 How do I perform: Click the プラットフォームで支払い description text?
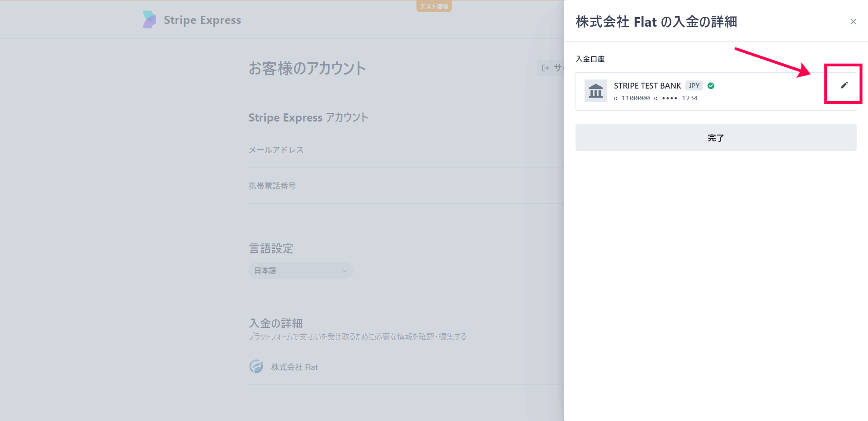tap(357, 337)
